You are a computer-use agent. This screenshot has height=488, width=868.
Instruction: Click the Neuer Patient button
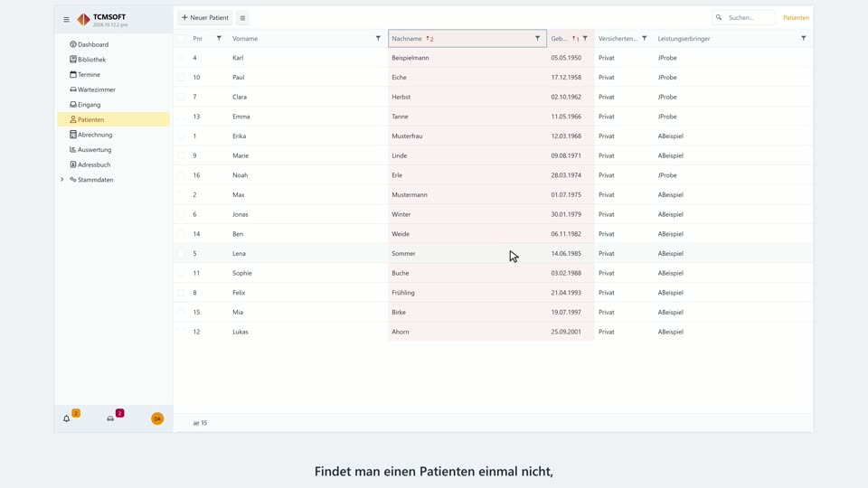coord(205,18)
